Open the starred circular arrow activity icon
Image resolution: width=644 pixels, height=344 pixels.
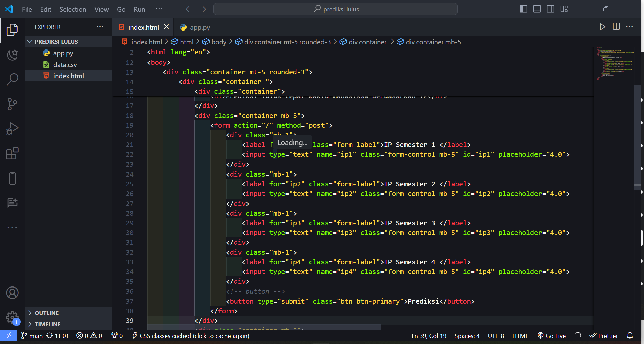[12, 54]
